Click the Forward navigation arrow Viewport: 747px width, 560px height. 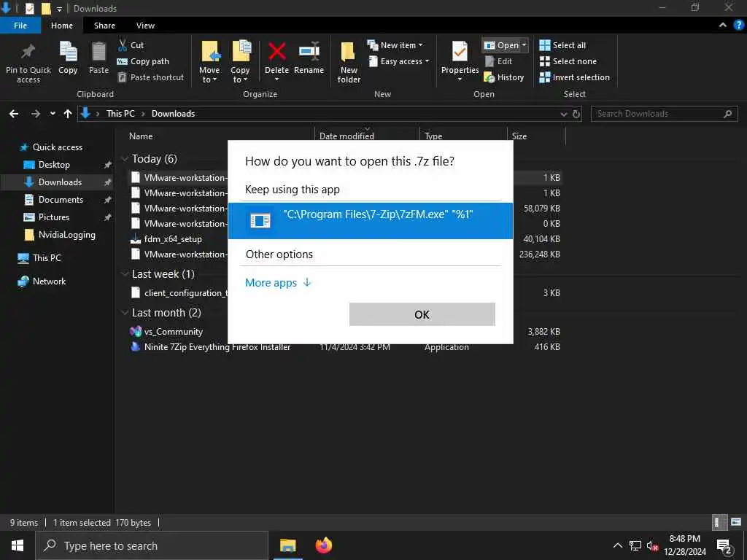click(36, 113)
